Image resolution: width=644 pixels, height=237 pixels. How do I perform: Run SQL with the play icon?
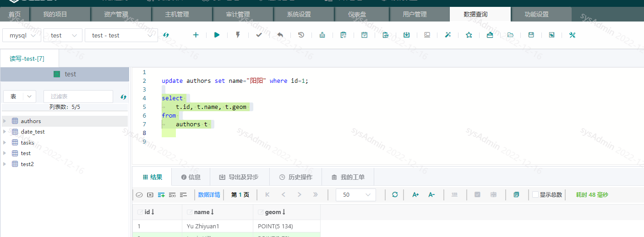tap(217, 35)
